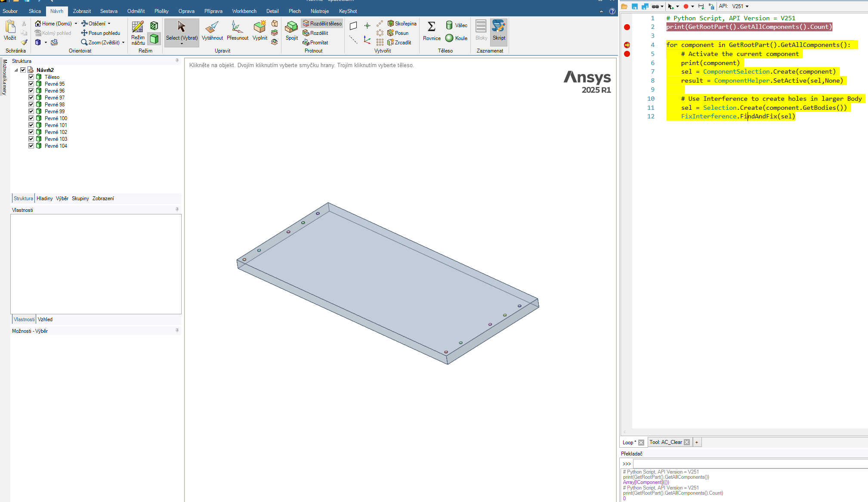Open the Home (Domů) dropdown arrow
Viewport: 868px width, 502px height.
[76, 24]
